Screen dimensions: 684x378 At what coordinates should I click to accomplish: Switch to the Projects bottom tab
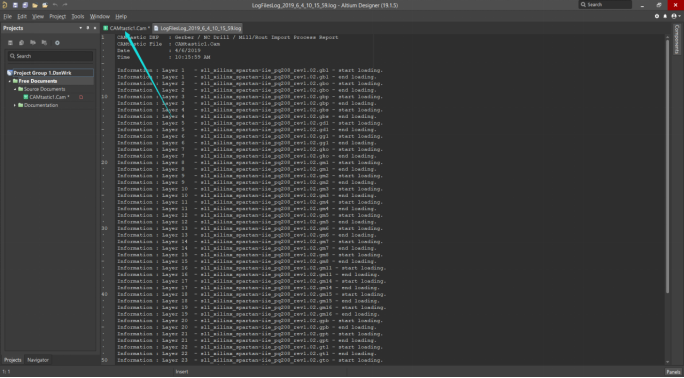(x=13, y=360)
